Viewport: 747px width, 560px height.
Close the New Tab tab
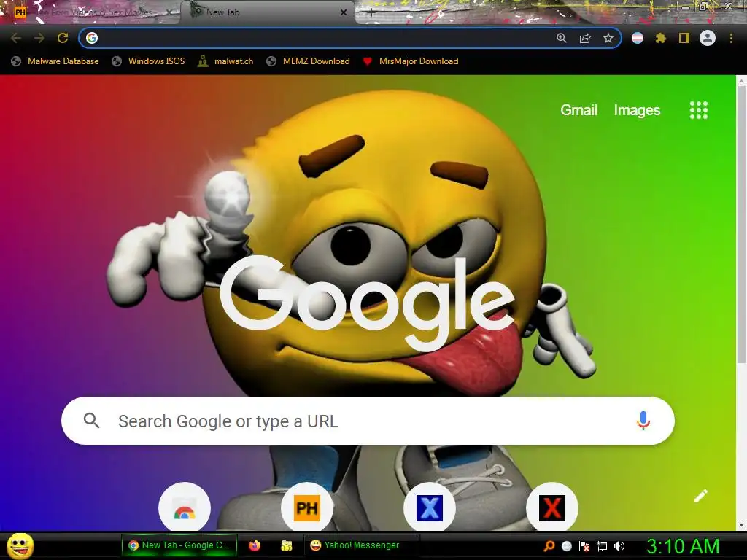344,12
